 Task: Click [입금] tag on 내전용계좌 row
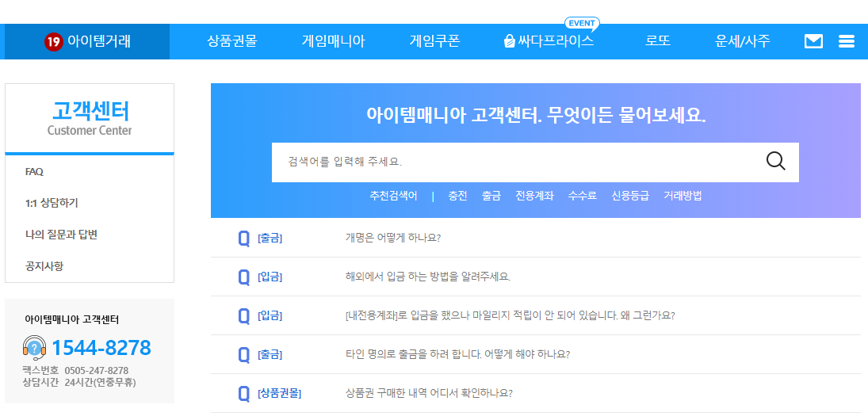pos(270,316)
